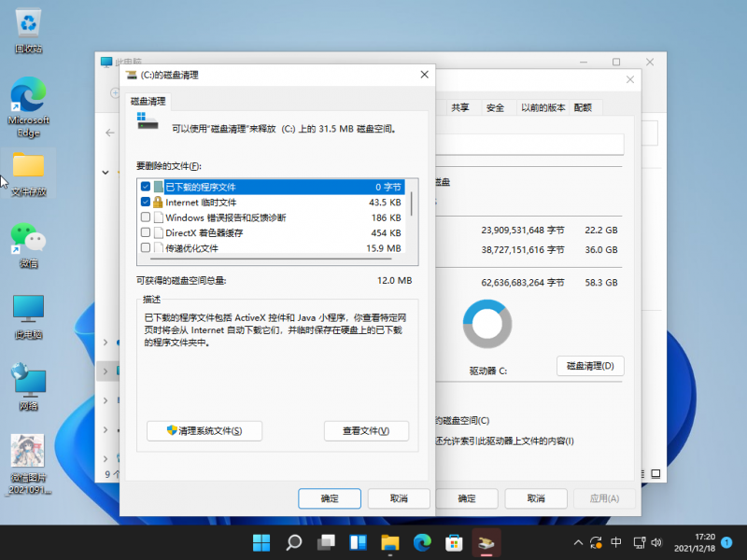Select the 此电脑 desktop icon
747x560 pixels.
[28, 311]
